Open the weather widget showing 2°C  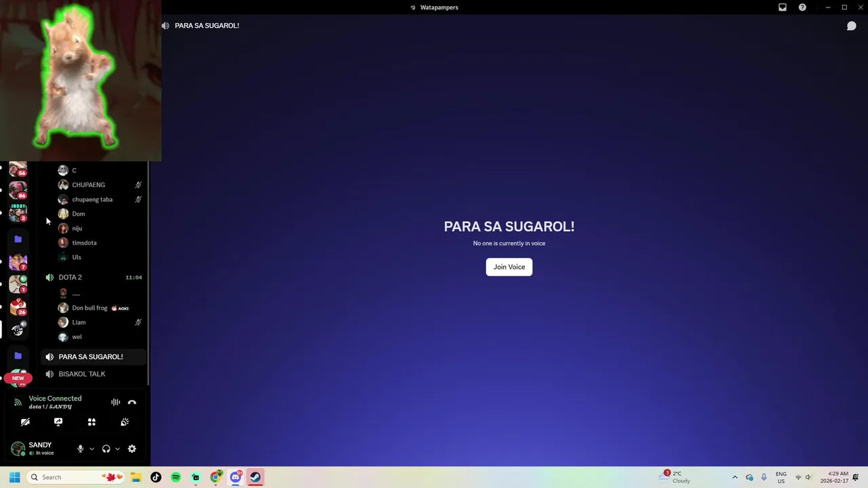(675, 477)
